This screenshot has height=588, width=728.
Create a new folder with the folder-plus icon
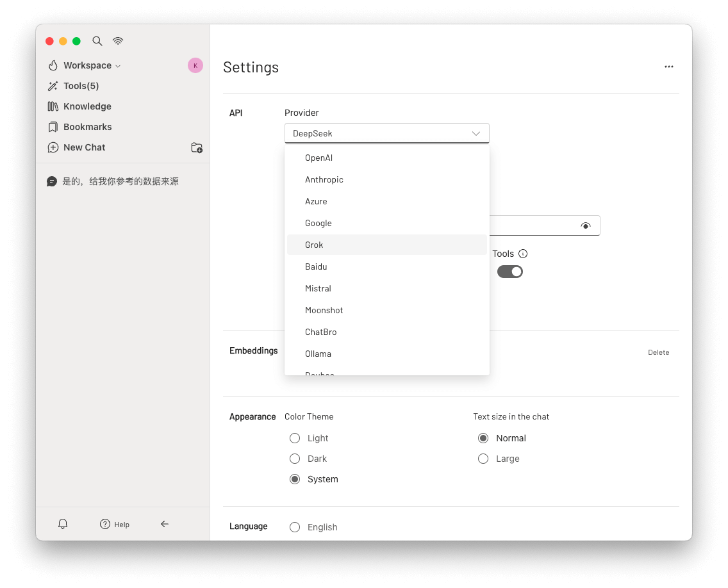197,147
